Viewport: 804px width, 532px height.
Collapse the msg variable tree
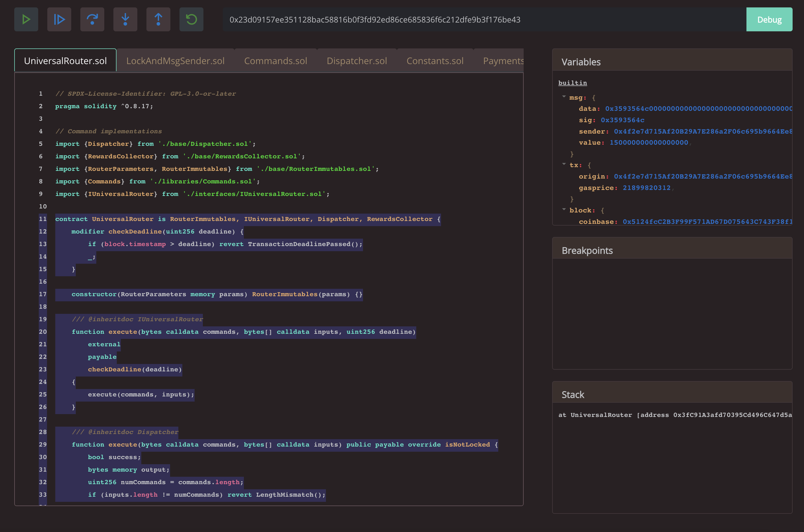tap(564, 97)
